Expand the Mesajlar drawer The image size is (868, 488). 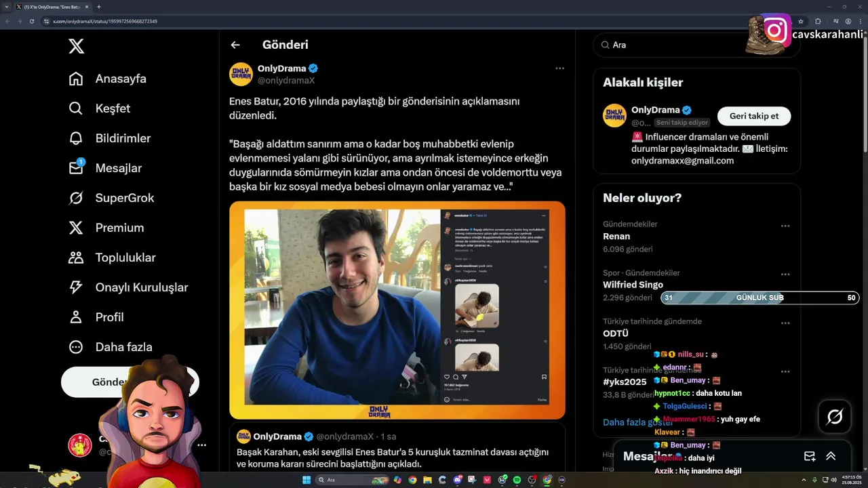coord(831,456)
